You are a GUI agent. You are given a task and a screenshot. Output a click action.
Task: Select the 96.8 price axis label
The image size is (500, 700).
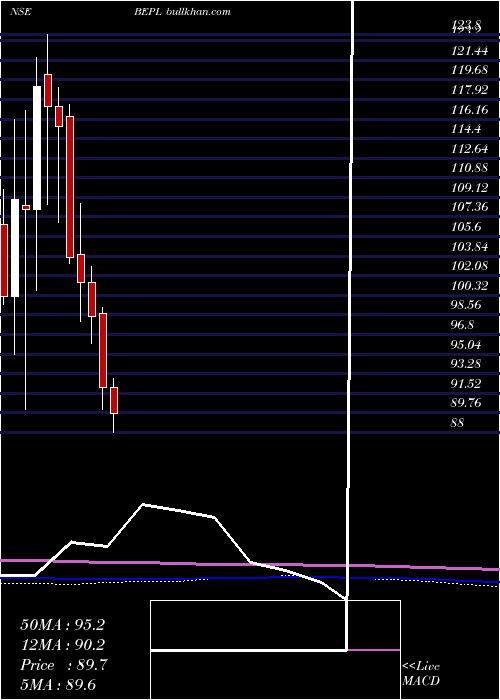462,325
